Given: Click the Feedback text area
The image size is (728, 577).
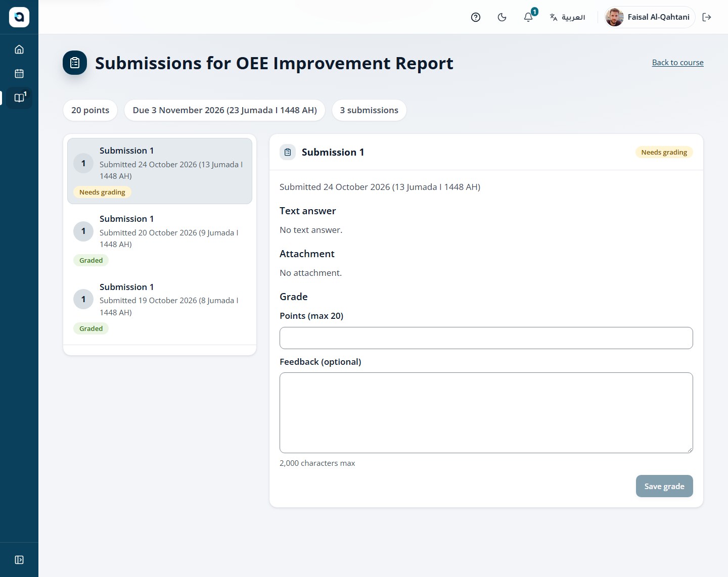Looking at the screenshot, I should pyautogui.click(x=486, y=413).
